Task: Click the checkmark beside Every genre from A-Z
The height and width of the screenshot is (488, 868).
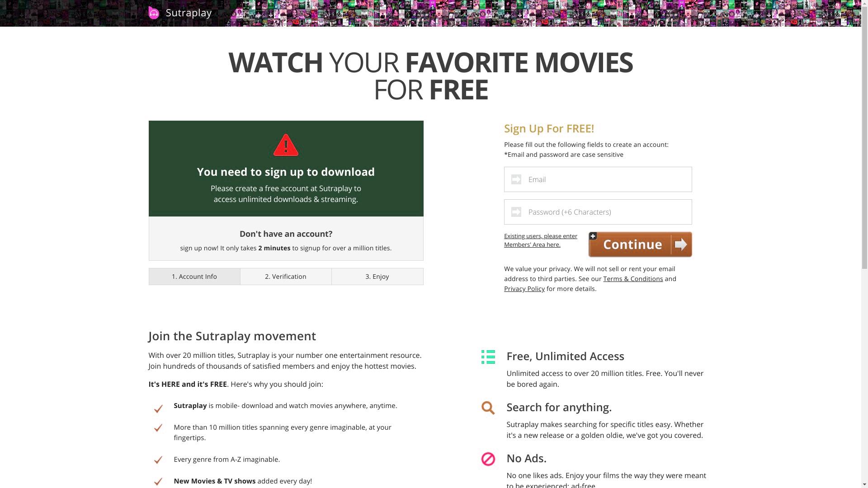Action: [158, 460]
